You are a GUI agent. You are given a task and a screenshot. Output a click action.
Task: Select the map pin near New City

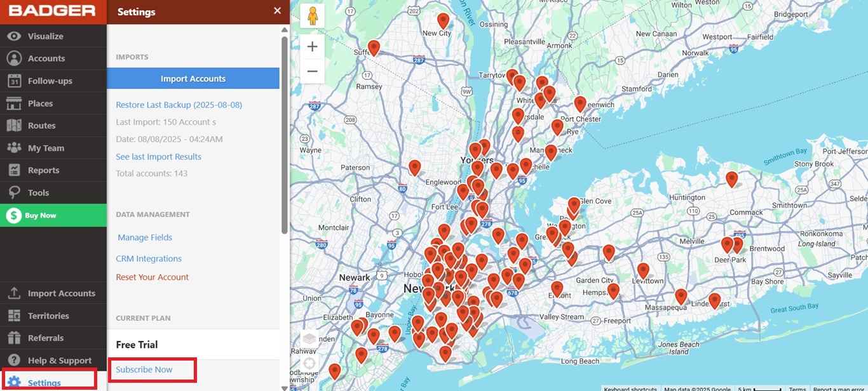(x=443, y=22)
